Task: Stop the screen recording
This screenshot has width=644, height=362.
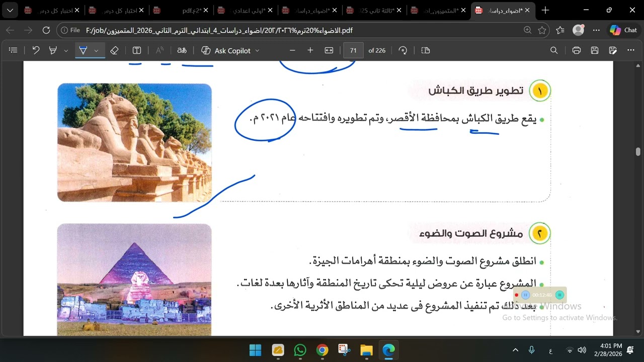Action: pos(559,295)
